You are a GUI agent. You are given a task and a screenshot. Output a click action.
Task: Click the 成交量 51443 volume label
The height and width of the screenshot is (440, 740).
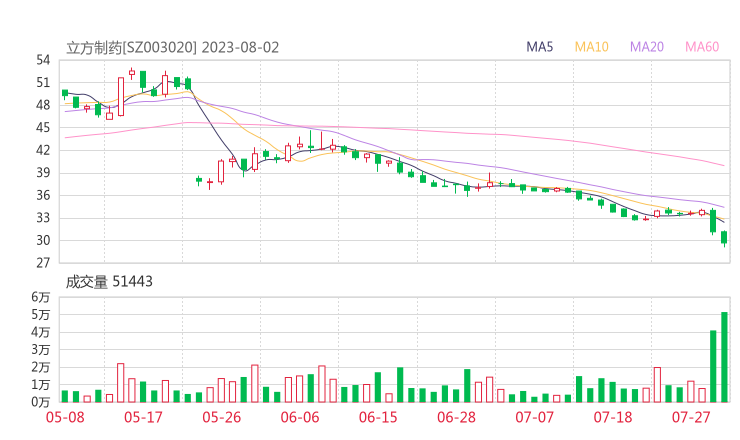pyautogui.click(x=109, y=282)
